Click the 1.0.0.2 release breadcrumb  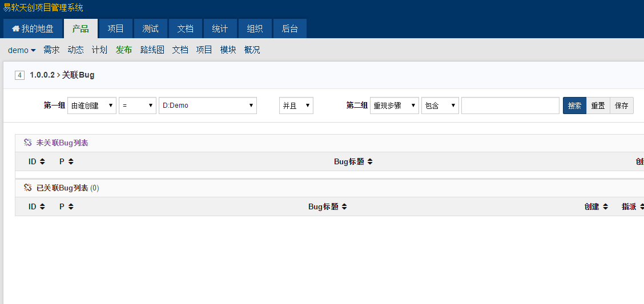[42, 75]
